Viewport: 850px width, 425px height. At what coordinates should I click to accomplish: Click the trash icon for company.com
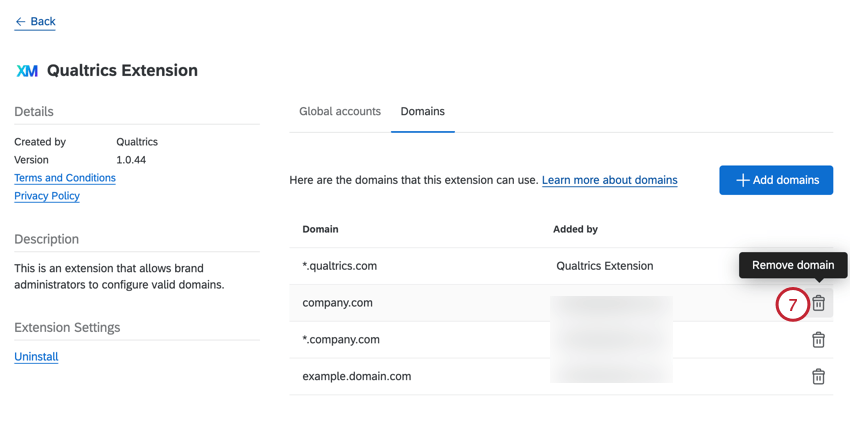click(818, 303)
